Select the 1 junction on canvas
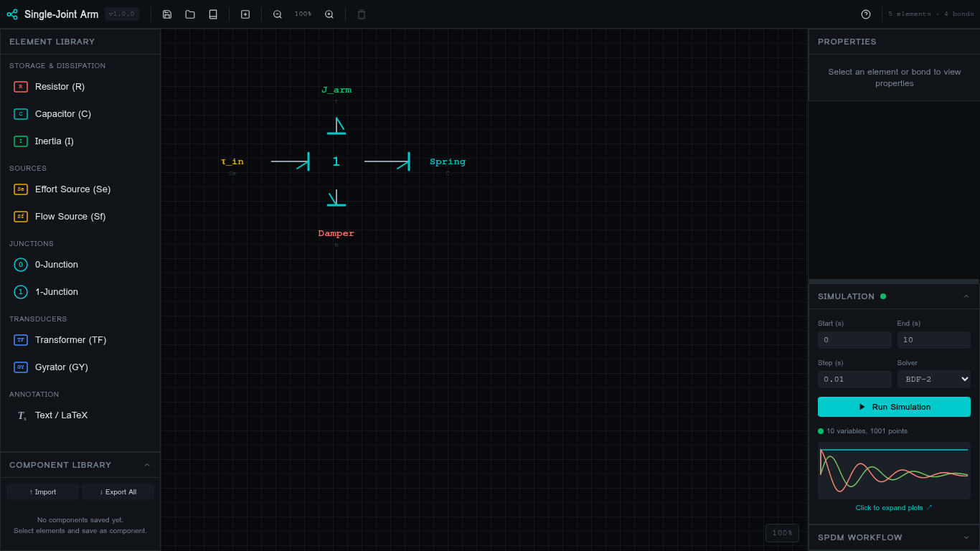 point(336,162)
